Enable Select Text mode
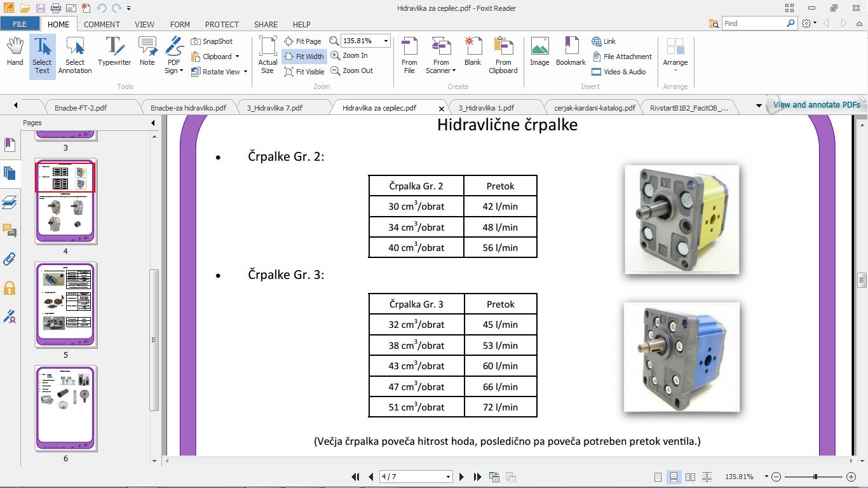Image resolution: width=868 pixels, height=488 pixels. click(42, 56)
